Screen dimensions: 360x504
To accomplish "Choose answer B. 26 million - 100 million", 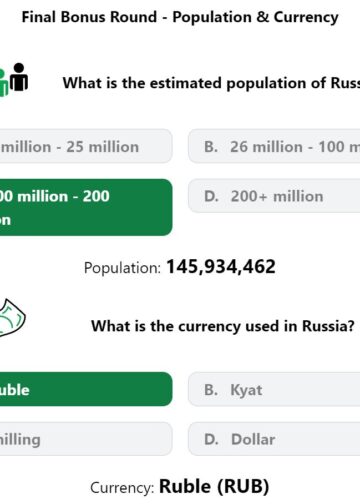I will pos(274,146).
